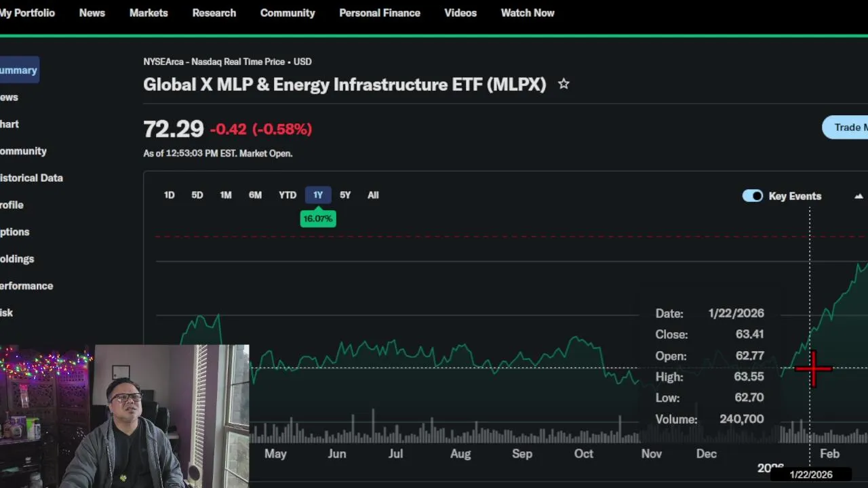Open the Performance sidebar section
This screenshot has height=488, width=868.
pyautogui.click(x=26, y=285)
